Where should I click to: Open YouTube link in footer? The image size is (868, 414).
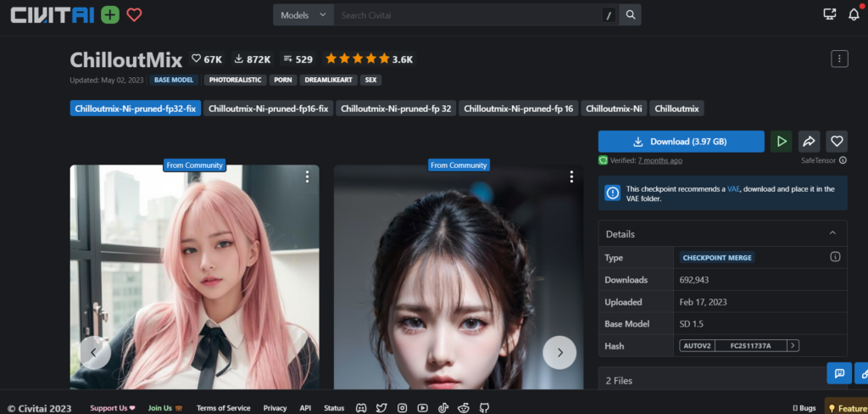pyautogui.click(x=423, y=408)
